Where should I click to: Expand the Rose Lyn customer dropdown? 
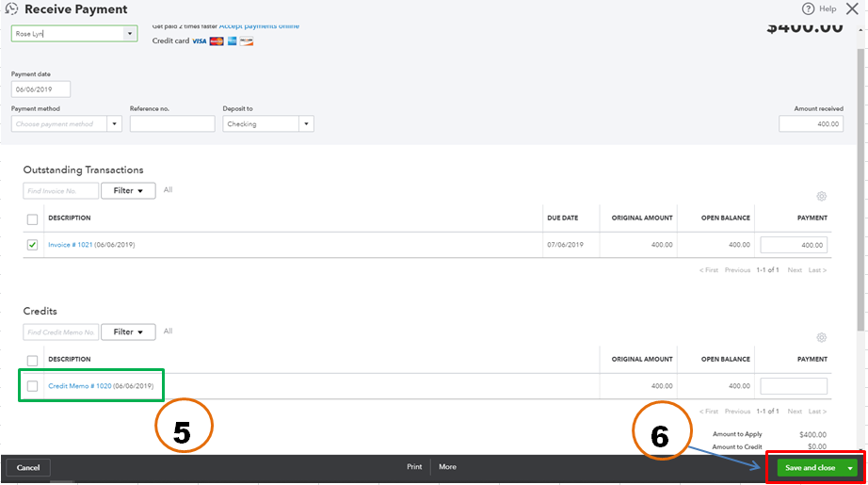[130, 34]
